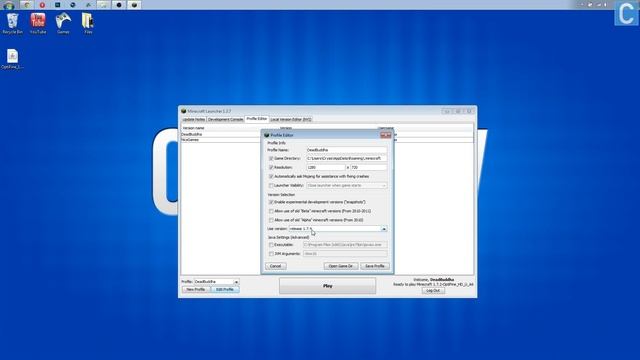The image size is (640, 360).
Task: Click the red round taskbar icon
Action: [x=42, y=5]
